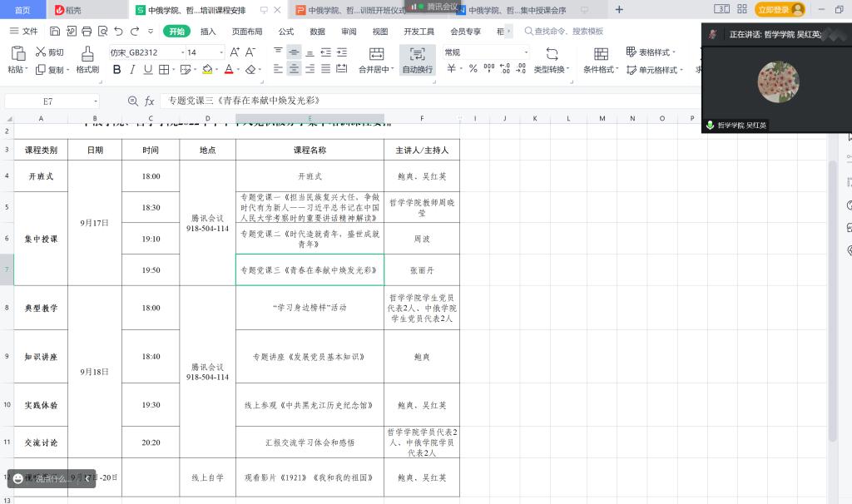Image resolution: width=852 pixels, height=504 pixels.
Task: Click the Save icon in the quick toolbar
Action: 54,32
